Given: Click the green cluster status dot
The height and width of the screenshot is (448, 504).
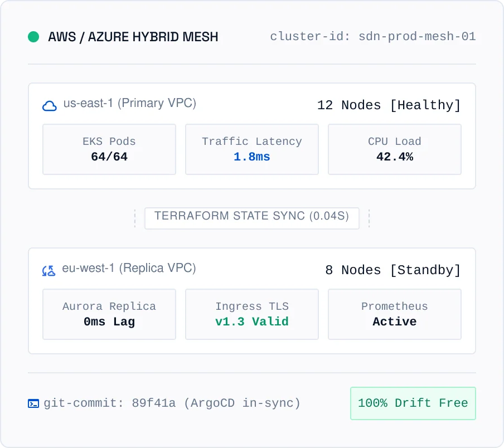Looking at the screenshot, I should 33,37.
